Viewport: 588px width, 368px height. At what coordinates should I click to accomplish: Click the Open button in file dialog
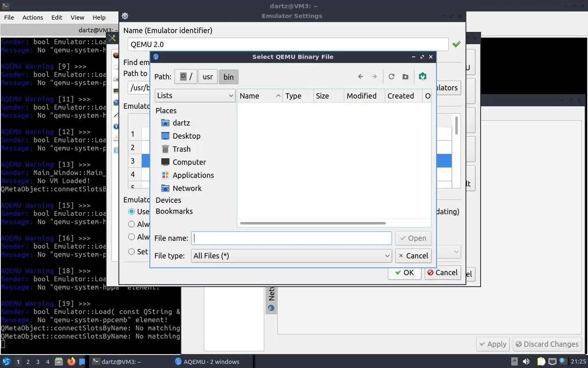click(x=413, y=238)
